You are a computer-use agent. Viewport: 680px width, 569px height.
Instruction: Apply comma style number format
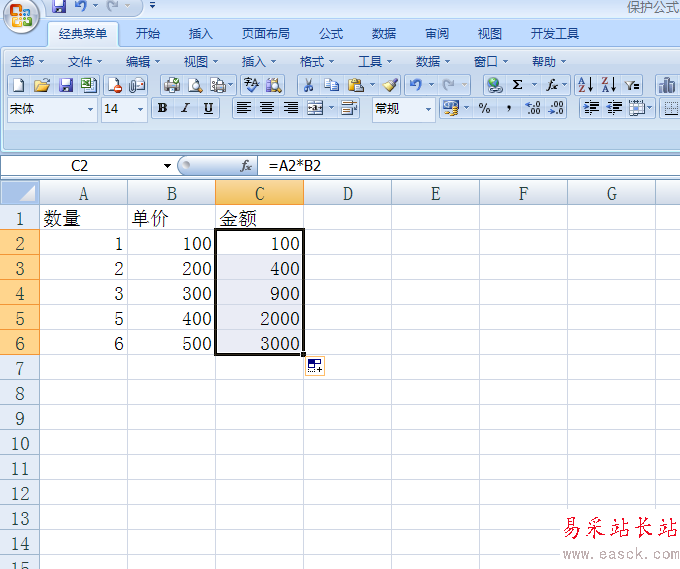tap(508, 108)
